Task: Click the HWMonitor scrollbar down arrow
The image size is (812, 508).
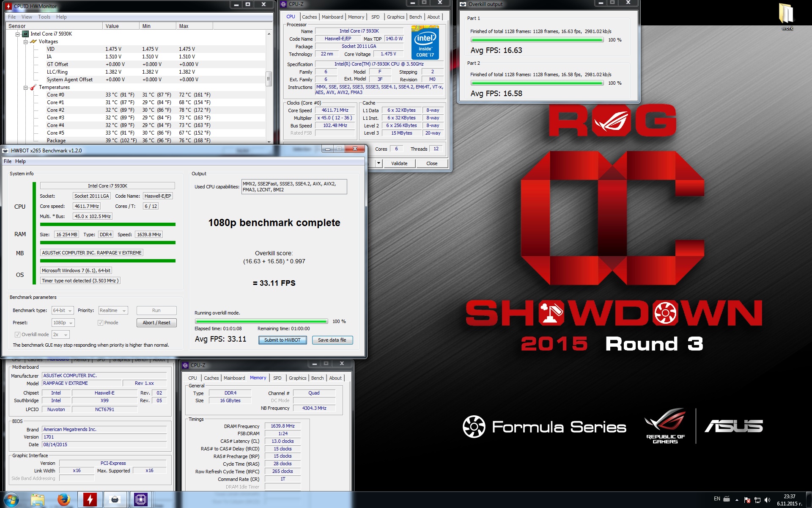Action: tap(269, 141)
